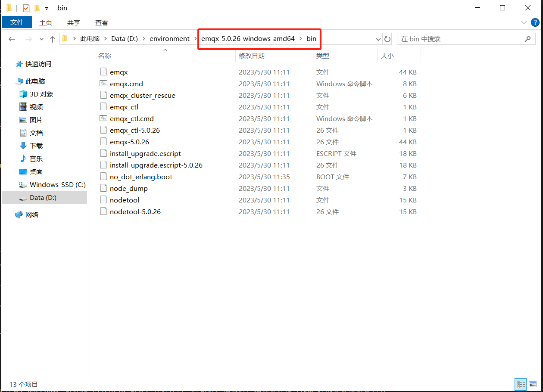Click emqx-5.0.26-windows-amd64 in the address bar

coord(248,39)
